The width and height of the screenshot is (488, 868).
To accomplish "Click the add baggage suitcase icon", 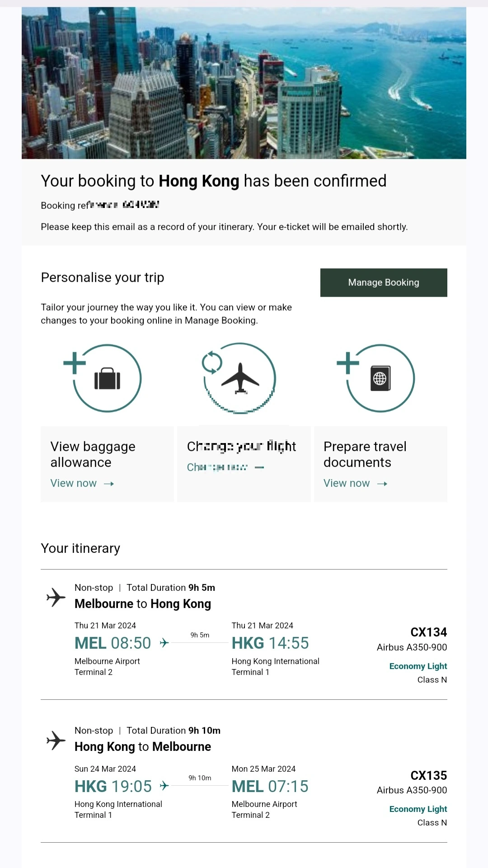I will point(107,378).
